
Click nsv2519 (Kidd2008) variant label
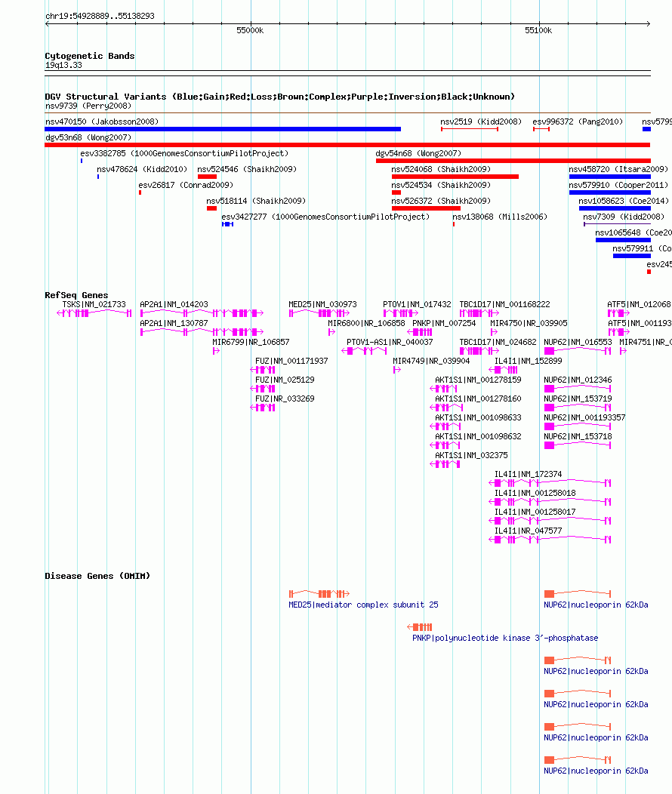[x=481, y=122]
